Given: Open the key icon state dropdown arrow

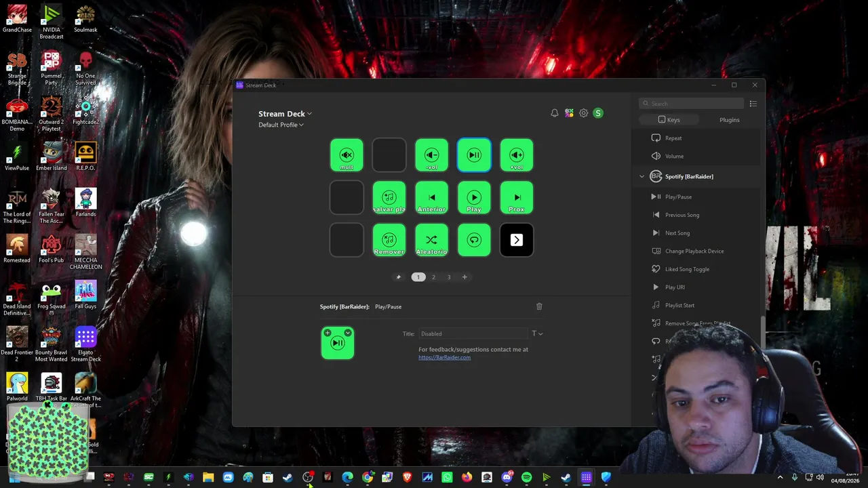Looking at the screenshot, I should (348, 333).
